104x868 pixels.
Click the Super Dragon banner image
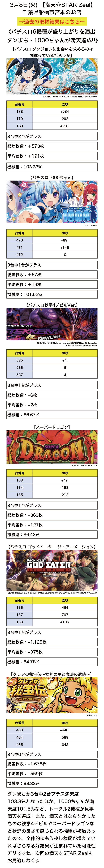click(52, 447)
